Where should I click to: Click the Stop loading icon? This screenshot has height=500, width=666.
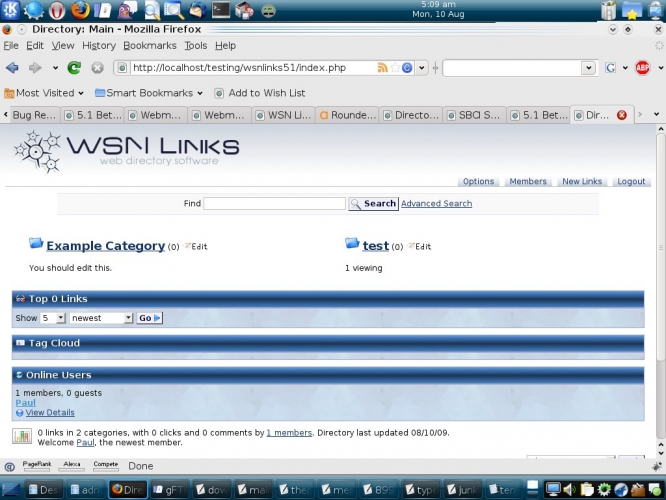pyautogui.click(x=97, y=68)
